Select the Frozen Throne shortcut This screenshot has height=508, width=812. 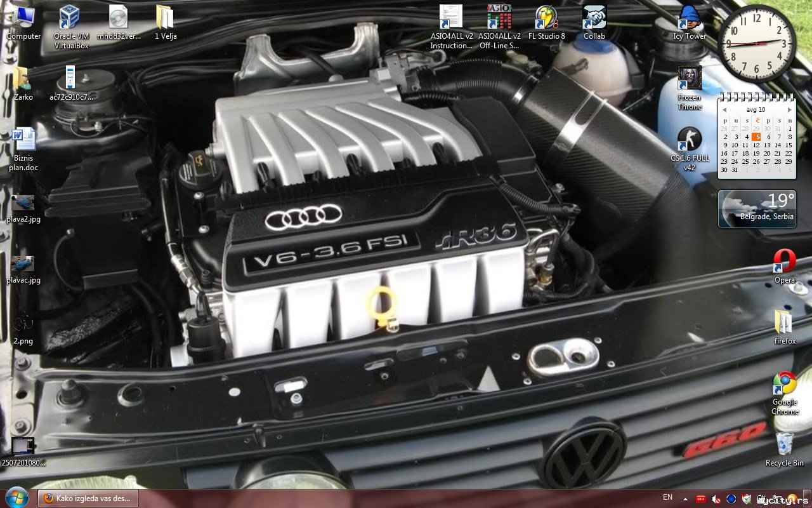tap(690, 88)
